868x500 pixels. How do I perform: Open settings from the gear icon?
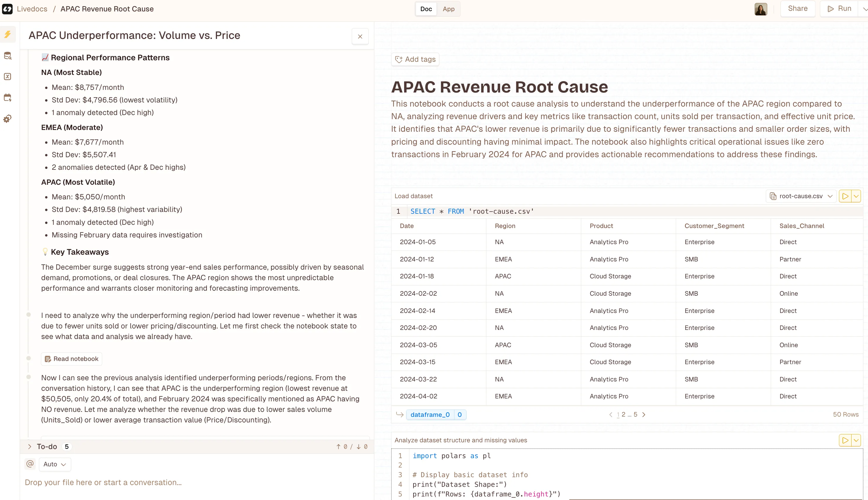tap(8, 119)
